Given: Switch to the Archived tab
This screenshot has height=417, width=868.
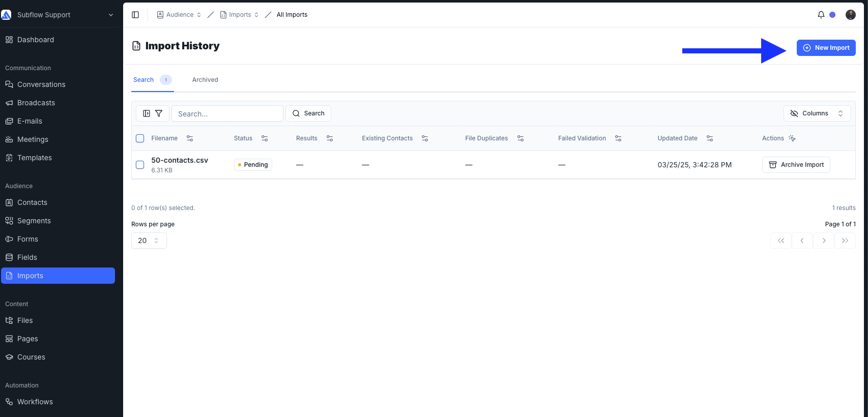Looking at the screenshot, I should point(205,80).
